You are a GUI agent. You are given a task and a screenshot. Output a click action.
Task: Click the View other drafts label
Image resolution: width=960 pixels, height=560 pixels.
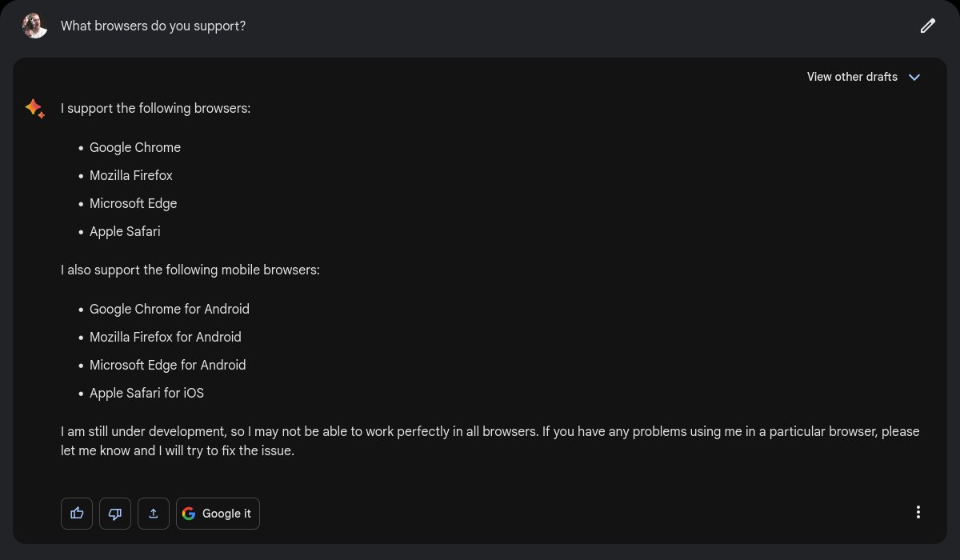[x=852, y=77]
